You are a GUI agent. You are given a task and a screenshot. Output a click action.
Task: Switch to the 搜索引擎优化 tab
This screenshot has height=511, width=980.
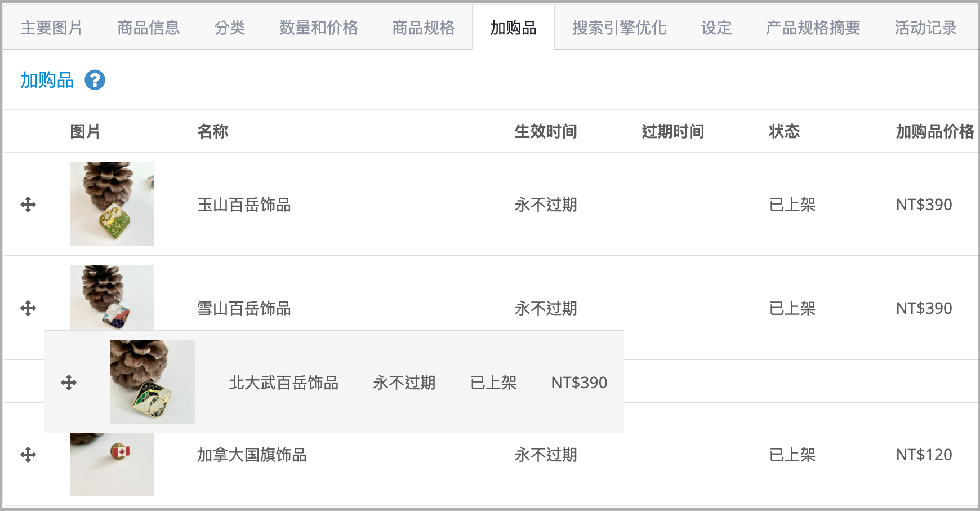pyautogui.click(x=619, y=28)
